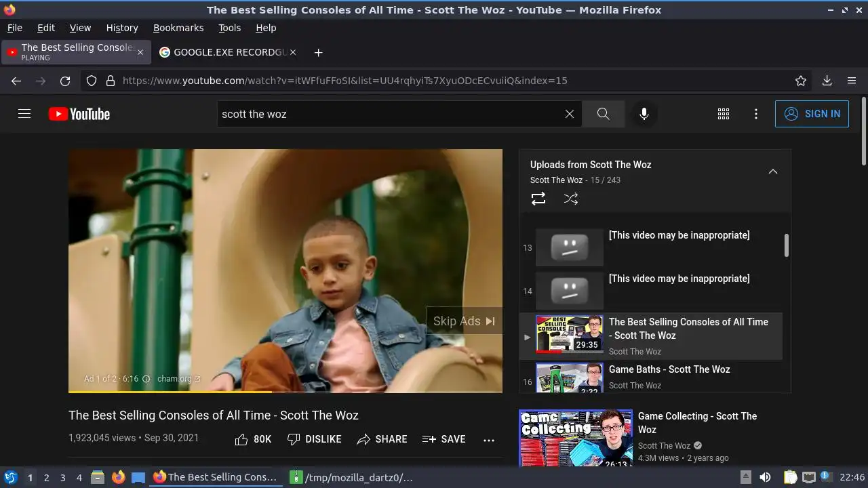This screenshot has height=488, width=868.
Task: Adjust volume via tray speaker icon
Action: (x=765, y=477)
